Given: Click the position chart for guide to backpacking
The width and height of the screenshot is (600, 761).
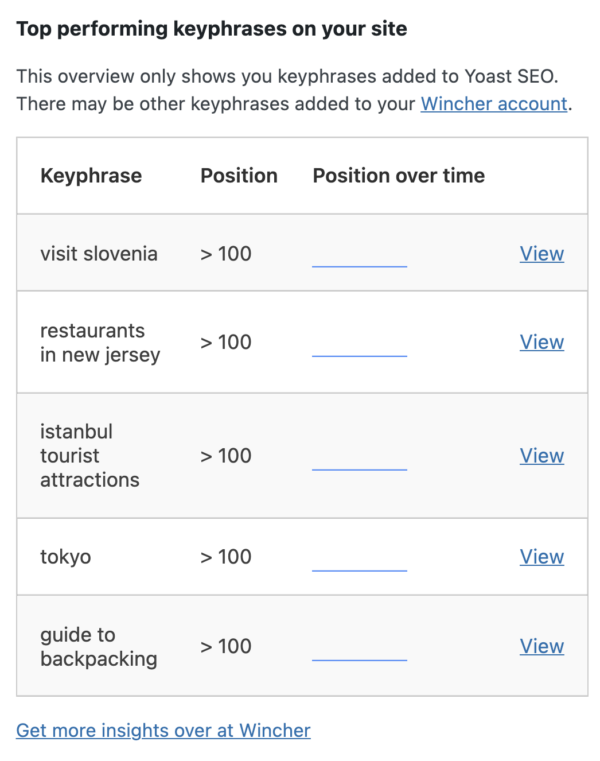Looking at the screenshot, I should pyautogui.click(x=360, y=659).
